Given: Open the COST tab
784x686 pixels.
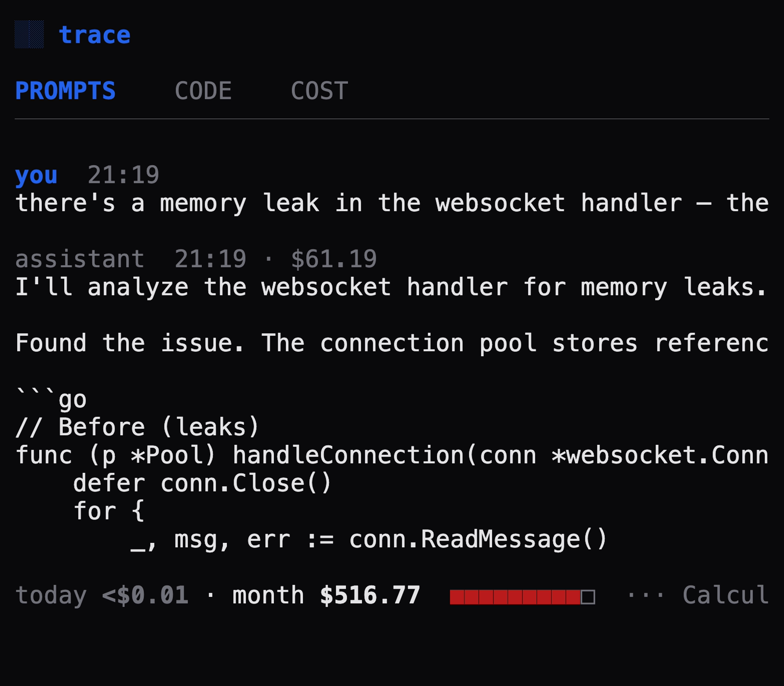Looking at the screenshot, I should point(319,91).
